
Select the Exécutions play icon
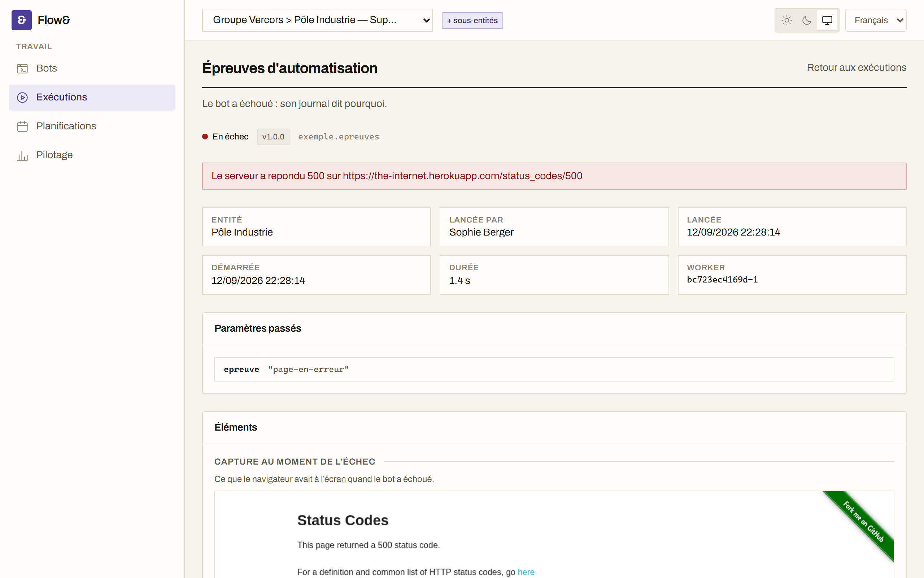point(22,98)
